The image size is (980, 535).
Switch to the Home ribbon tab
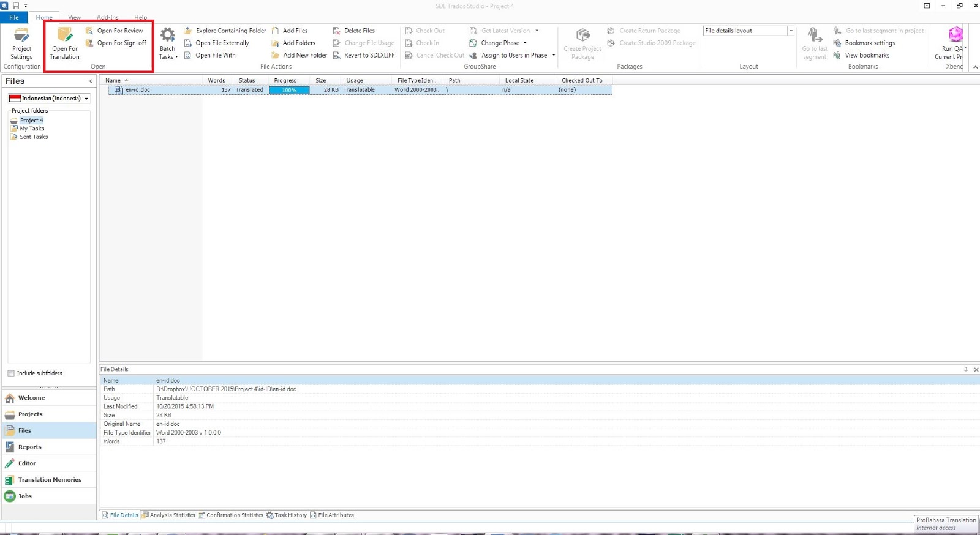click(x=44, y=17)
